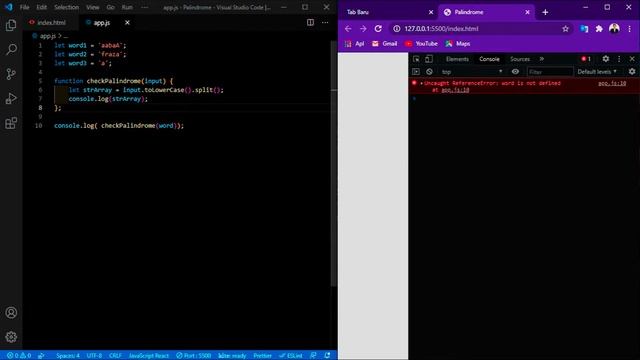Close the Tab Baru browser tab
640x360 pixels.
(x=431, y=12)
